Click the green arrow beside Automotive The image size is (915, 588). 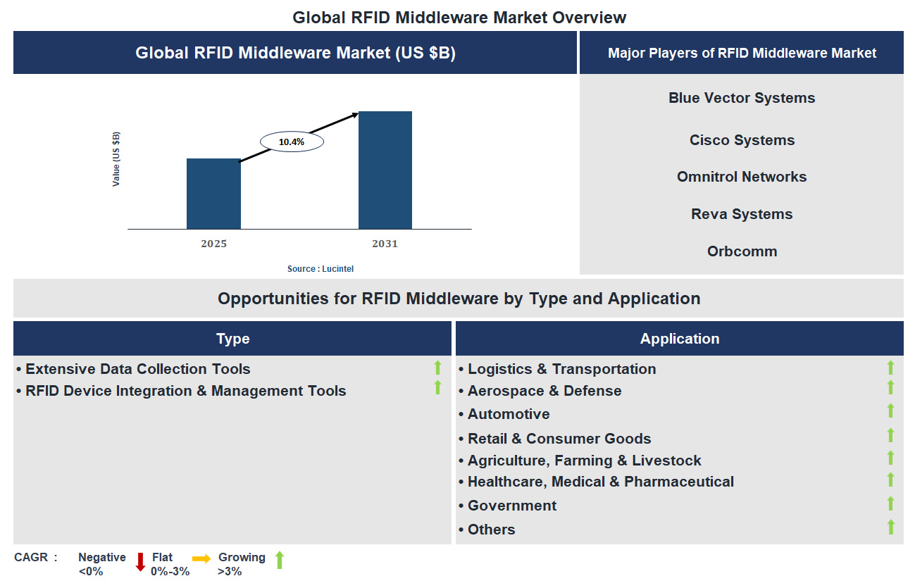click(x=891, y=412)
